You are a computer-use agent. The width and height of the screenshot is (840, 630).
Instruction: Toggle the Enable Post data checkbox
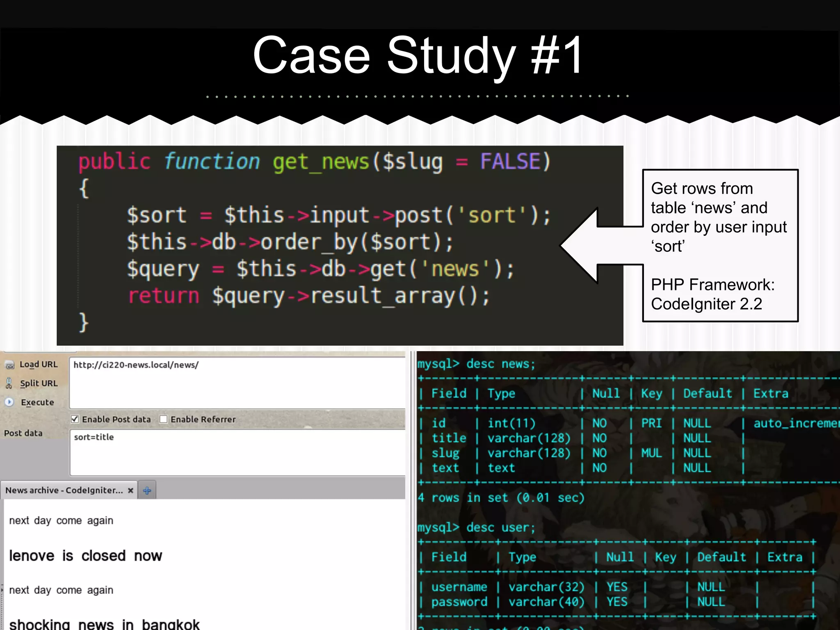(75, 419)
